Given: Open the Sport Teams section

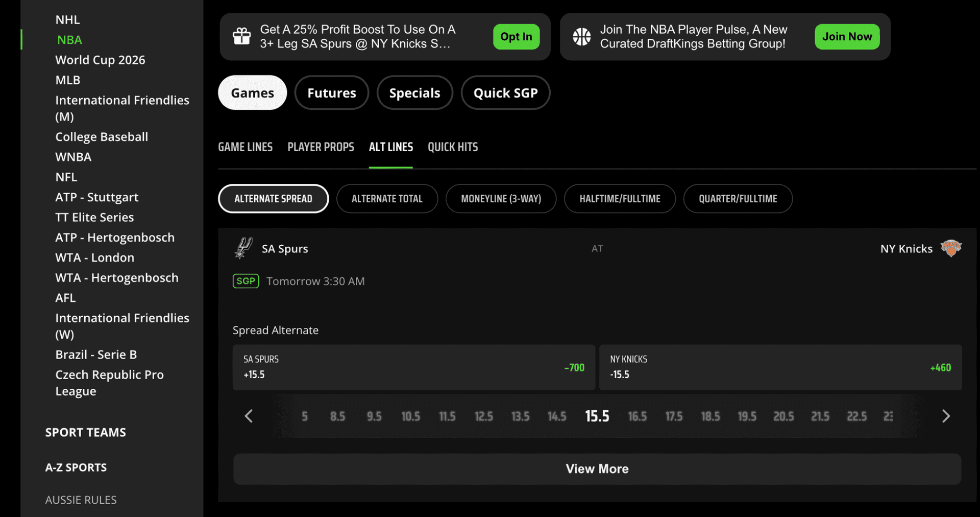Looking at the screenshot, I should pyautogui.click(x=86, y=433).
